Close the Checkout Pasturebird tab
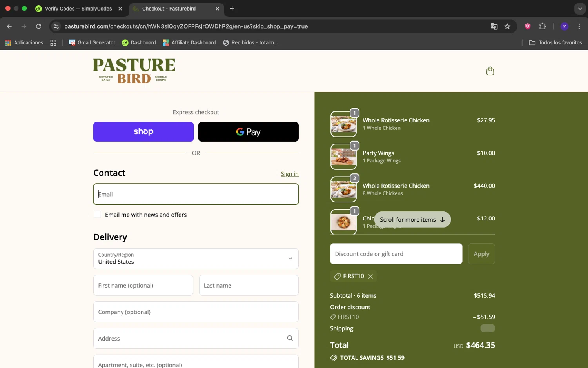Screen dimensions: 588x368 coord(218,9)
